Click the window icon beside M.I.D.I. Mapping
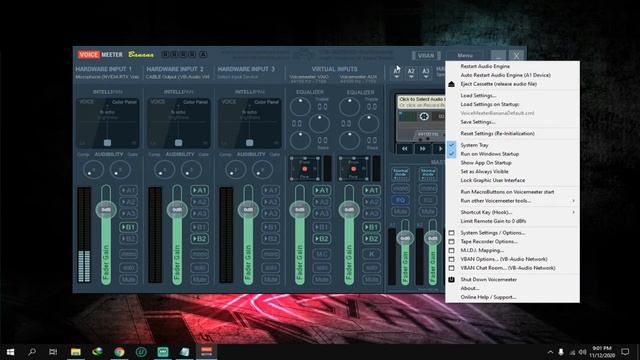The image size is (640, 360). pos(451,251)
